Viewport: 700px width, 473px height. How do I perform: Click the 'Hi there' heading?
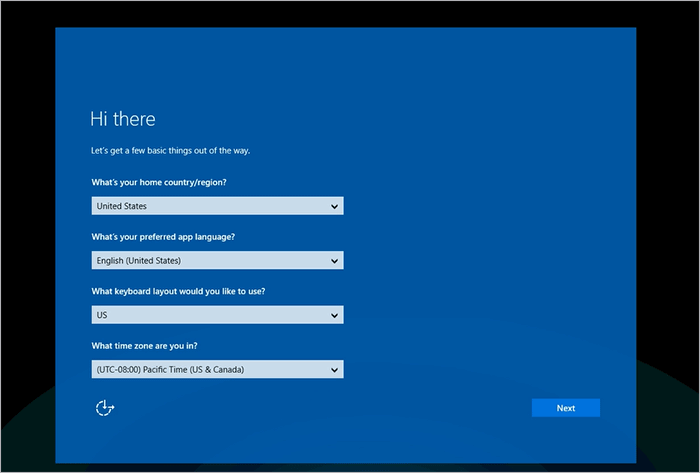tap(123, 119)
